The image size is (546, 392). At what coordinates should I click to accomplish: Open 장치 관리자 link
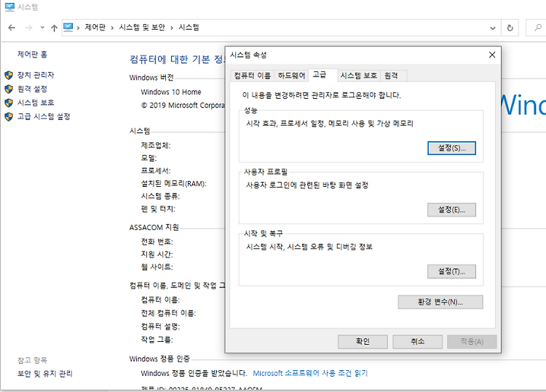coord(36,75)
